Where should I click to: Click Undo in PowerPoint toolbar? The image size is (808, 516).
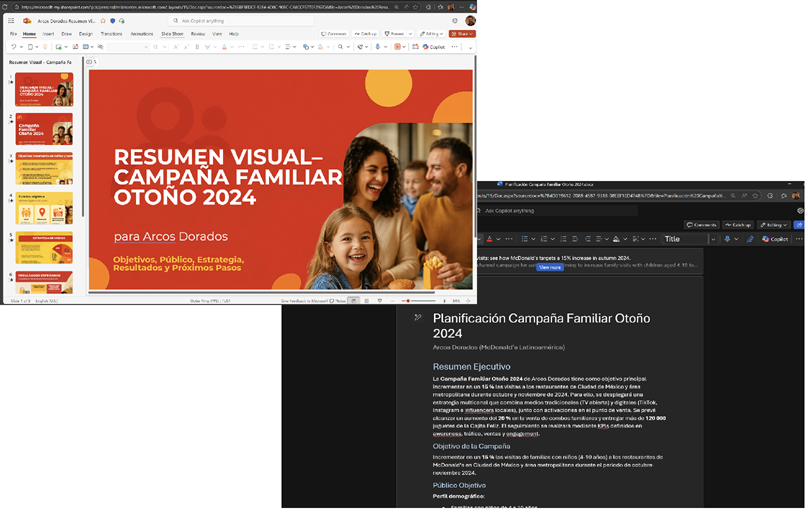pos(13,47)
